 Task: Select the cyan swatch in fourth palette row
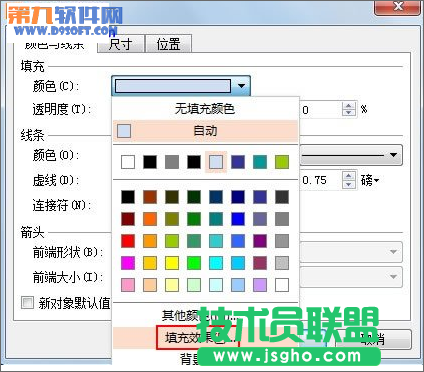[x=216, y=263]
